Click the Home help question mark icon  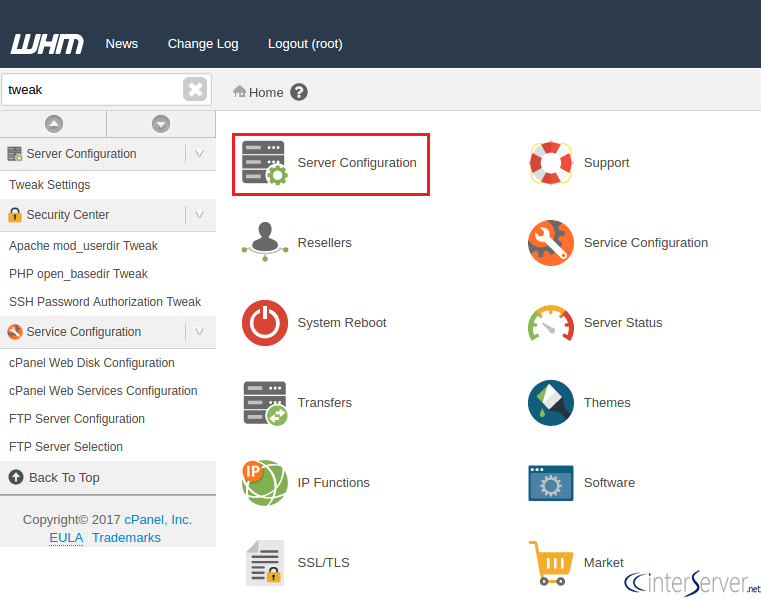[299, 92]
